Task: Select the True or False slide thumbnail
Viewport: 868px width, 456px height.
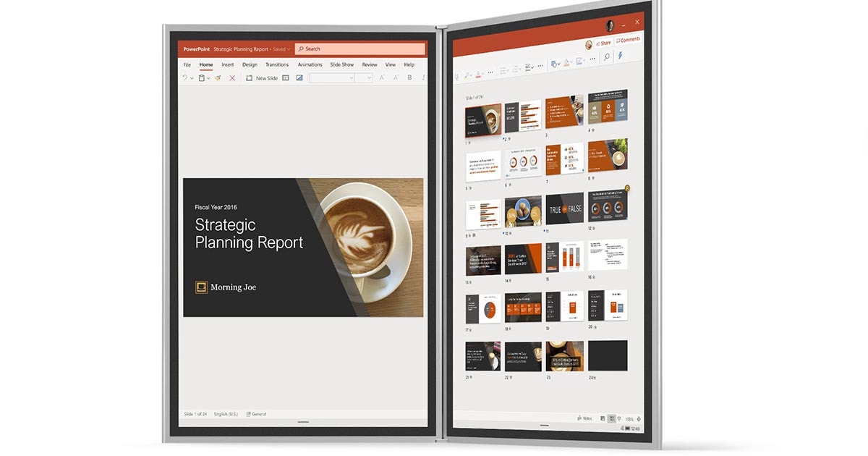Action: pos(564,209)
